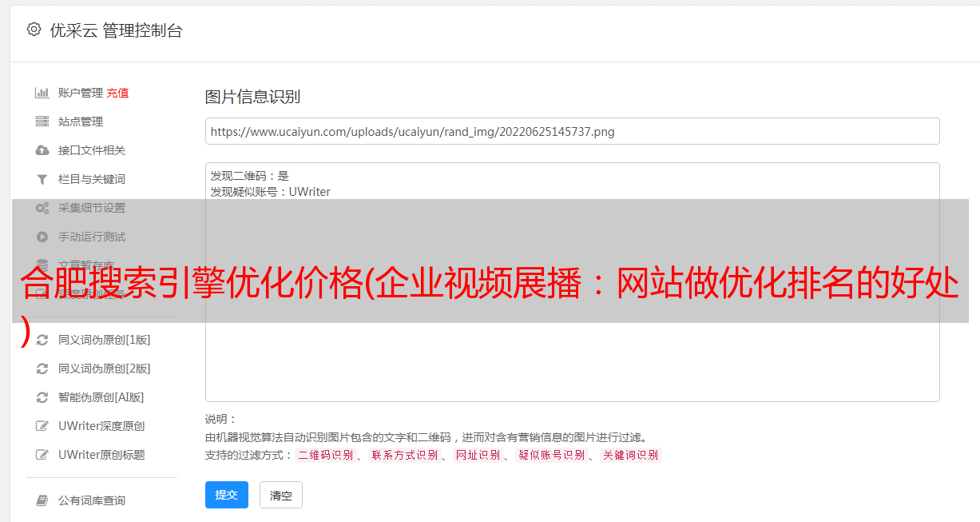Click the gear icon beside 优采云 管理控制台

click(34, 30)
